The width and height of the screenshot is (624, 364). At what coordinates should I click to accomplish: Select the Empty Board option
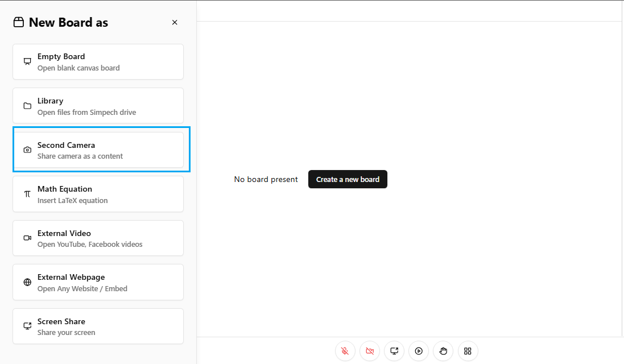click(98, 62)
